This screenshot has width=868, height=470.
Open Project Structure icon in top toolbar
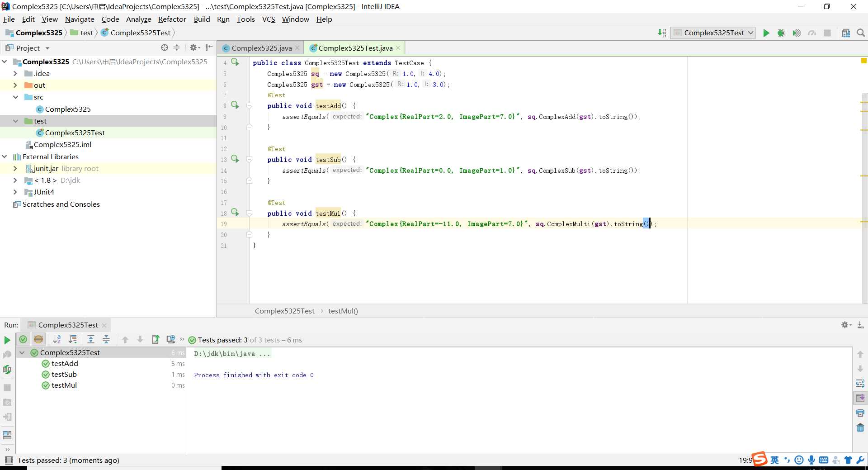(x=845, y=33)
